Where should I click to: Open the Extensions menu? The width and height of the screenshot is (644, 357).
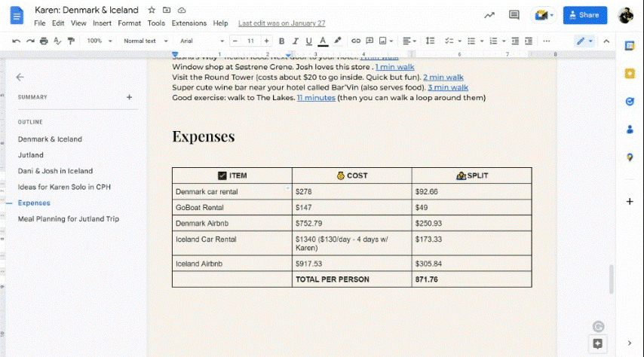point(189,23)
